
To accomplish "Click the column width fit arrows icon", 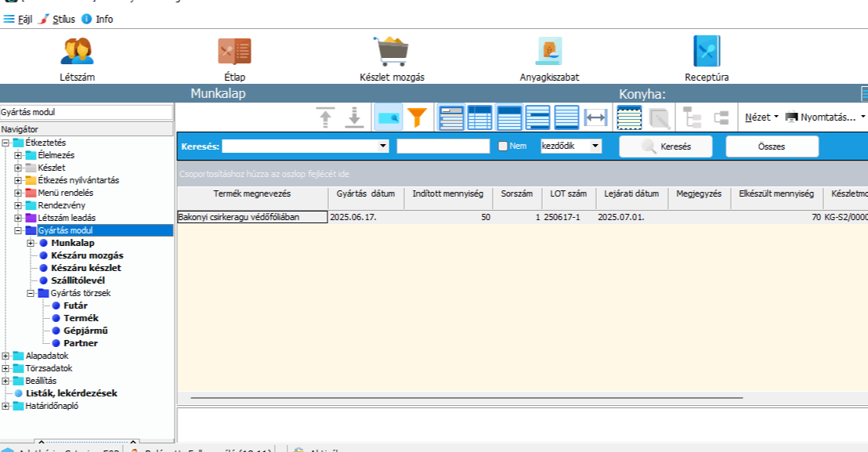I will (x=596, y=118).
